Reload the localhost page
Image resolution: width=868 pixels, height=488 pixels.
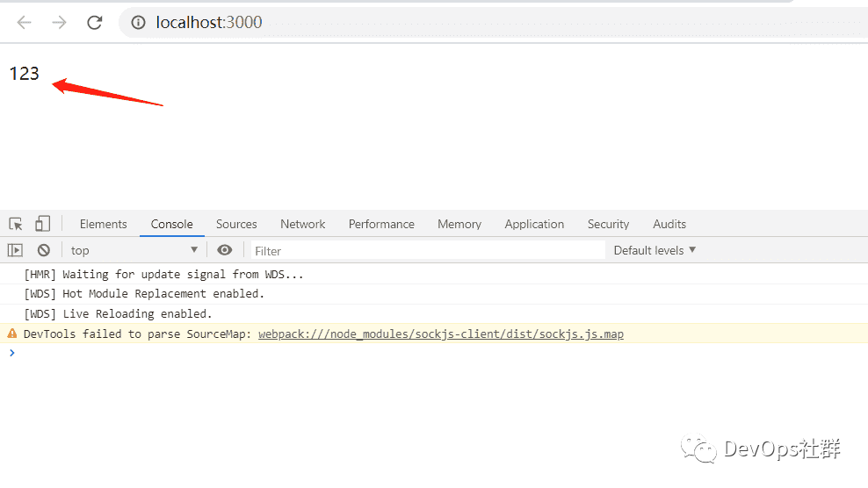tap(95, 23)
